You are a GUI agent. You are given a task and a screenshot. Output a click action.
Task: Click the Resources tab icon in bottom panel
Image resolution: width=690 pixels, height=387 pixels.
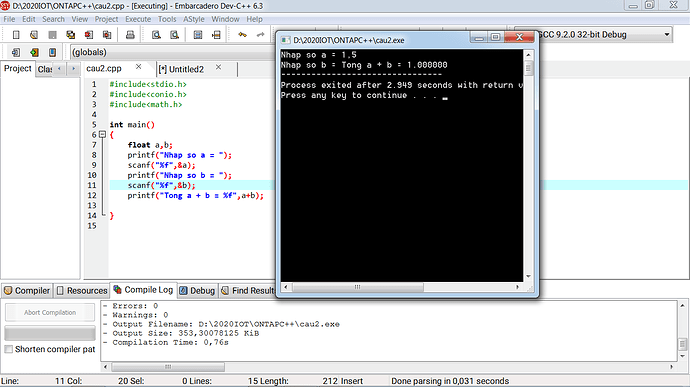[60, 291]
